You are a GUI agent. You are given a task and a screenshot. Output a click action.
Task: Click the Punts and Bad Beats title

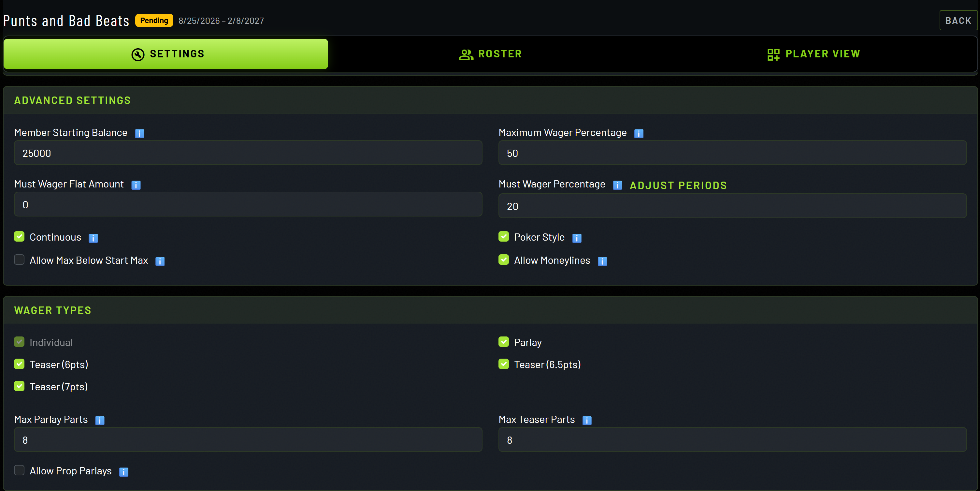pos(66,21)
